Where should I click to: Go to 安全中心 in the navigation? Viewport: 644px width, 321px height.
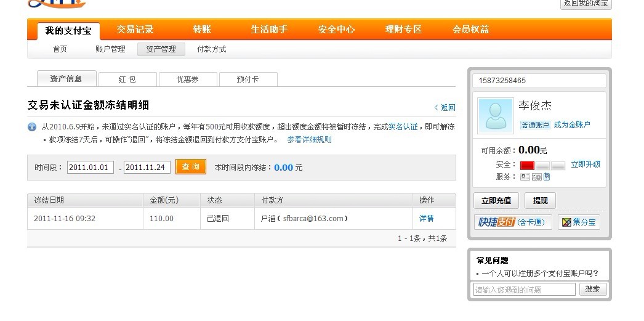click(336, 30)
